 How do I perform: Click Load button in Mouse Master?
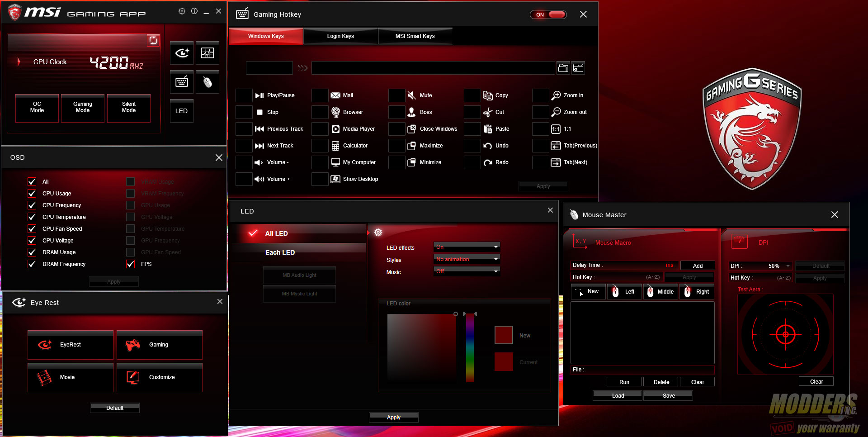tap(618, 396)
